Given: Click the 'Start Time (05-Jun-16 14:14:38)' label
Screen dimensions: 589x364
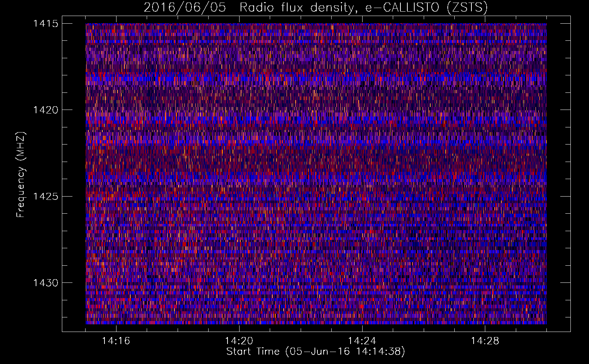Looking at the screenshot, I should (316, 352).
